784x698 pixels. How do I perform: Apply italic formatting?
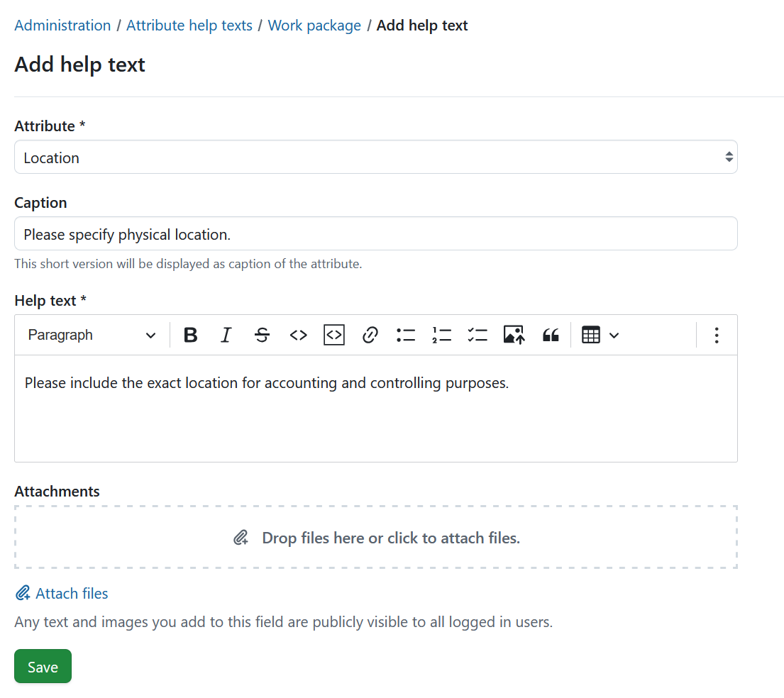click(226, 334)
